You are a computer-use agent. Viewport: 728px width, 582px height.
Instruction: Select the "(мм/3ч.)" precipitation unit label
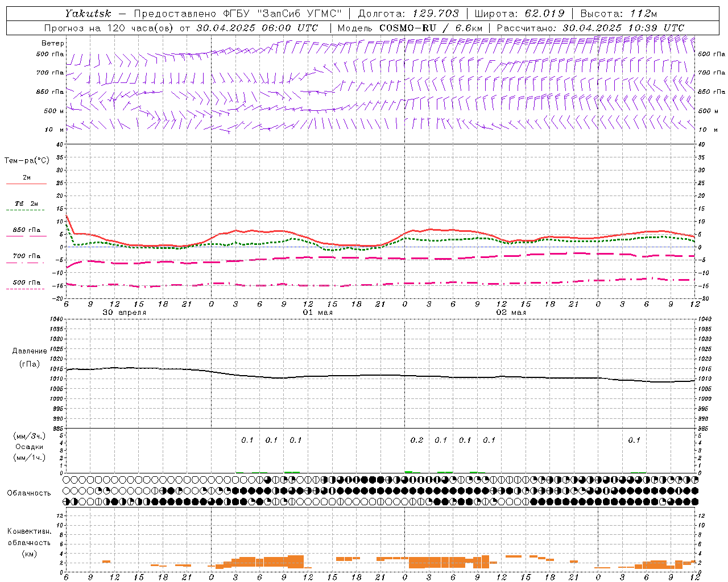[30, 436]
